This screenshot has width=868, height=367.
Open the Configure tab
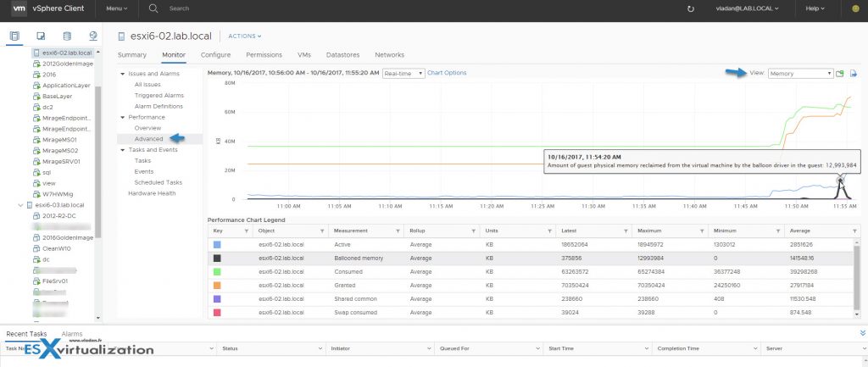pyautogui.click(x=215, y=55)
